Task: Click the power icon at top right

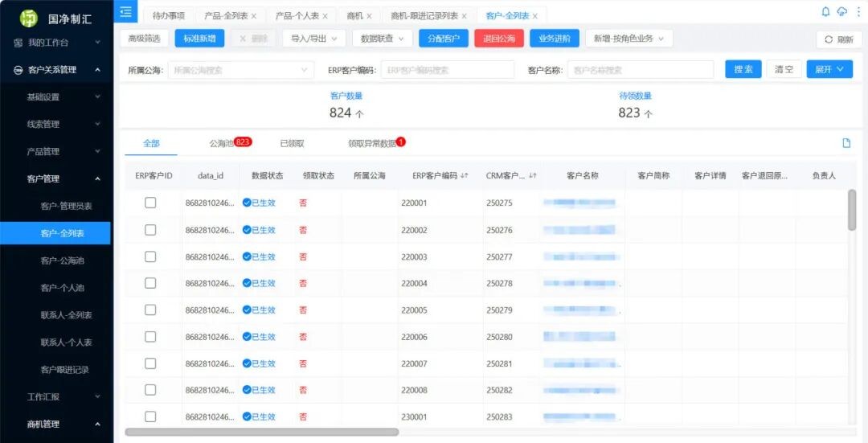Action: tap(857, 12)
